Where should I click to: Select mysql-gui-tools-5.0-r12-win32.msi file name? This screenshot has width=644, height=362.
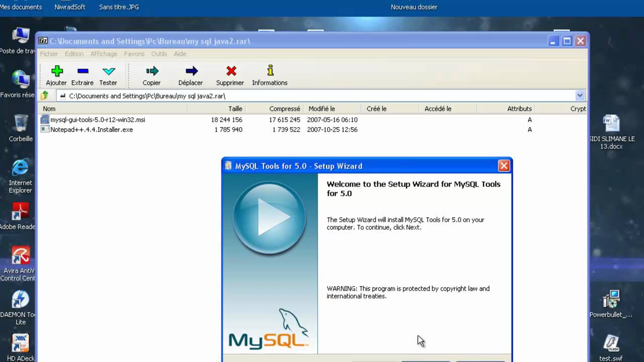click(x=98, y=120)
